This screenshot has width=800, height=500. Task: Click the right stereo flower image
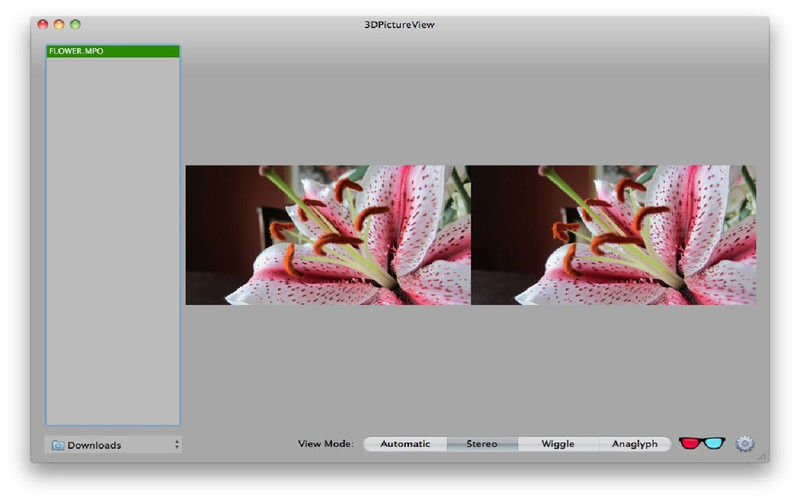614,235
